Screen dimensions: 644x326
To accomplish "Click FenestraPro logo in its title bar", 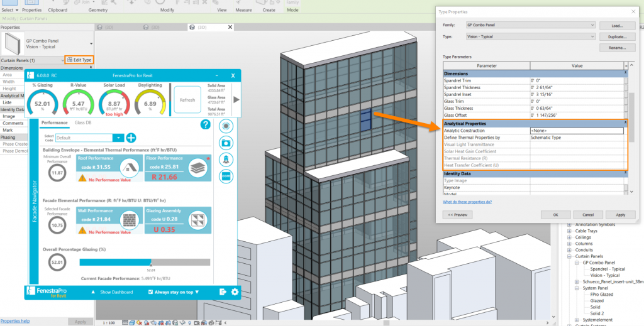I will pos(30,75).
